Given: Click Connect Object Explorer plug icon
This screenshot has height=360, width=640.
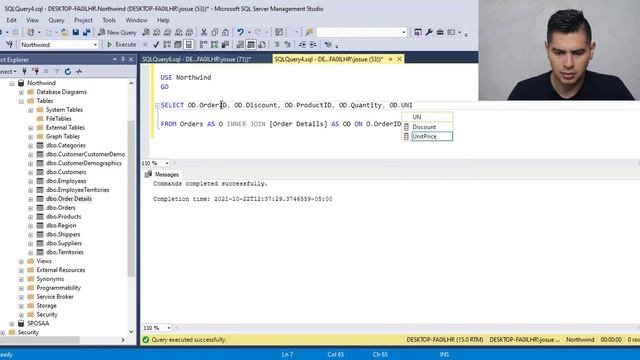Looking at the screenshot, I should point(24,71).
